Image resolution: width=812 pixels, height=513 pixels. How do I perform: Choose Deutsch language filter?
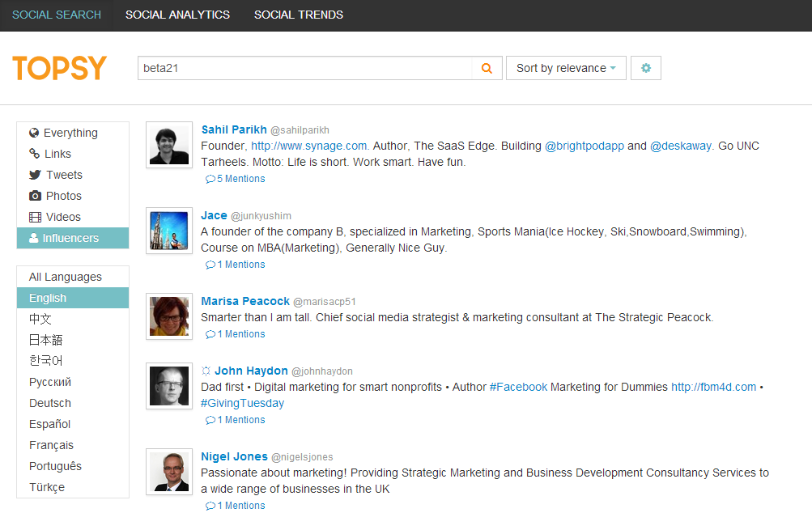(50, 403)
